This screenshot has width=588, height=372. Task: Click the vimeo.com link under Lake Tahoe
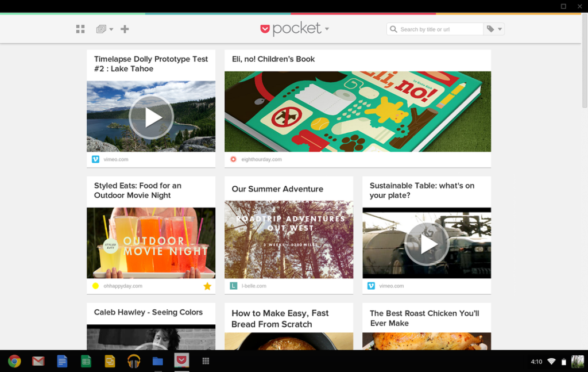(x=115, y=159)
